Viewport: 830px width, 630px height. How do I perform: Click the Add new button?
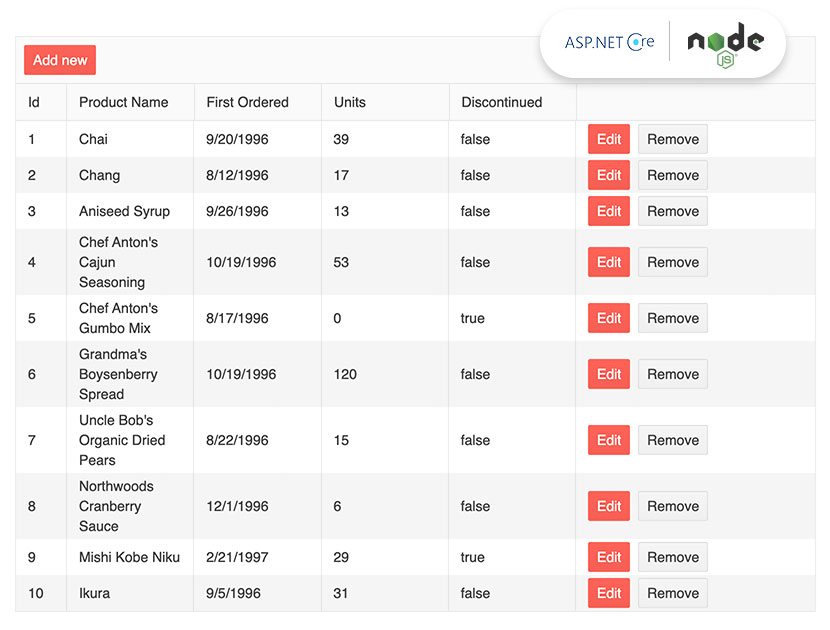pyautogui.click(x=59, y=60)
